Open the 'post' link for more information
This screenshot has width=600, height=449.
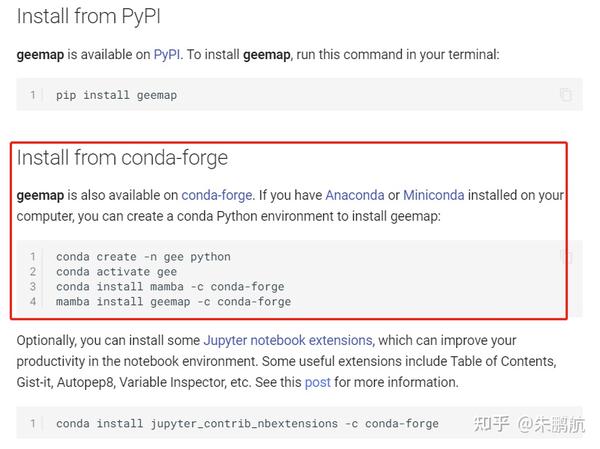click(318, 382)
